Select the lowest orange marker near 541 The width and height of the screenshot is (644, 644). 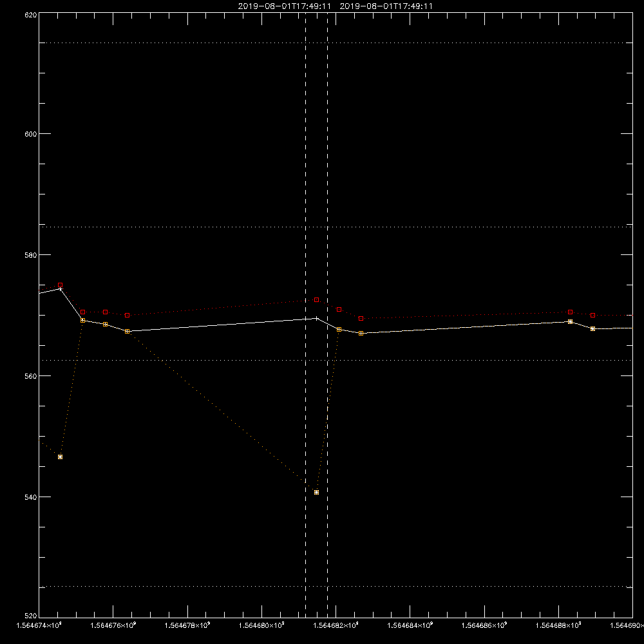coord(316,493)
